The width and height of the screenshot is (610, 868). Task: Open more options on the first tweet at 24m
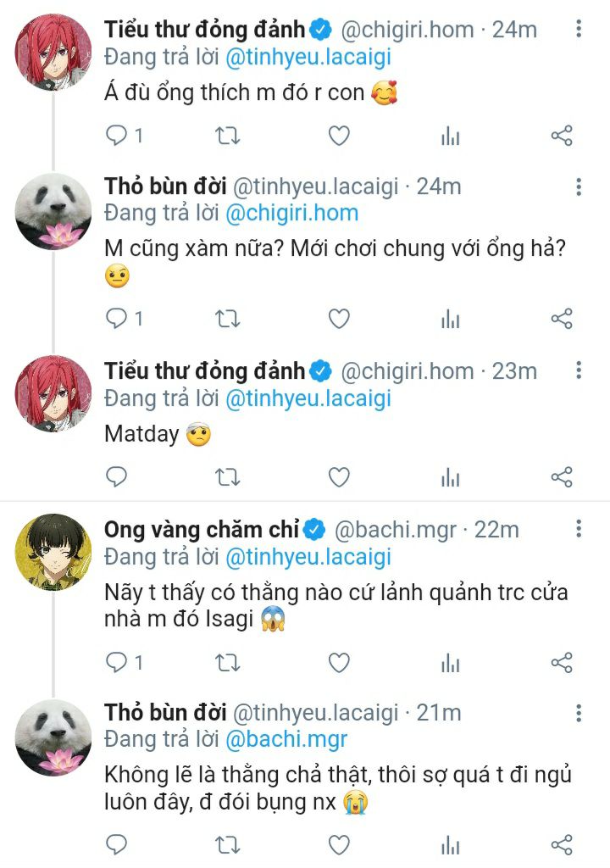[579, 29]
